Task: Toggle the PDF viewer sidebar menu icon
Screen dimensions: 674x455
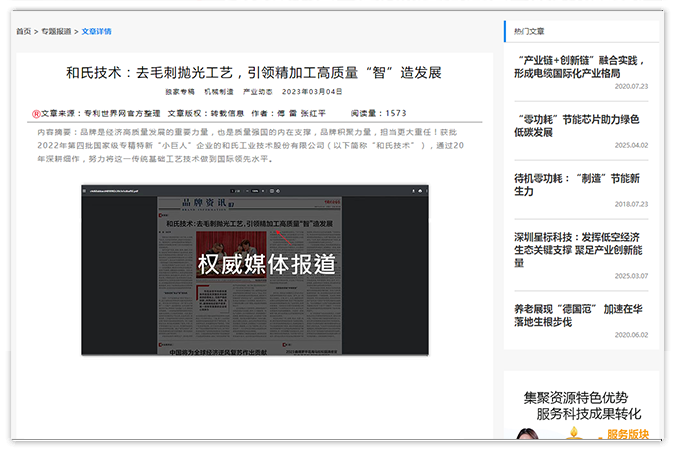Action: point(84,191)
